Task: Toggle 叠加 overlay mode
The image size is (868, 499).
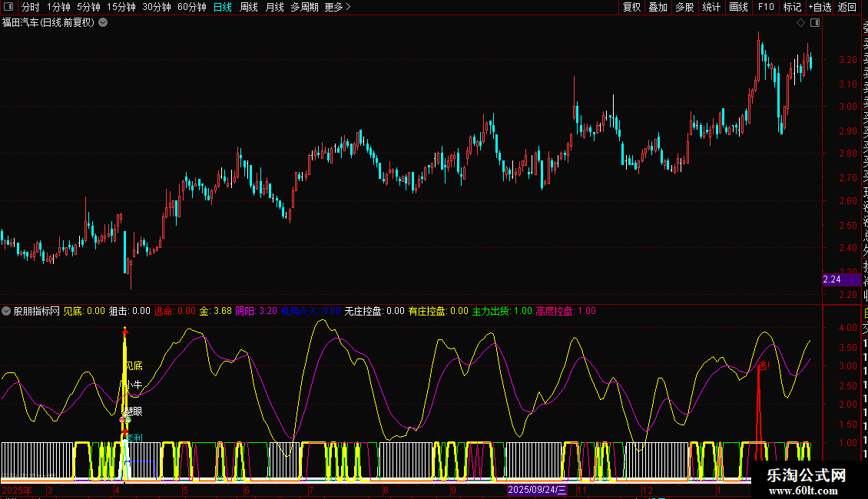Action: [658, 7]
